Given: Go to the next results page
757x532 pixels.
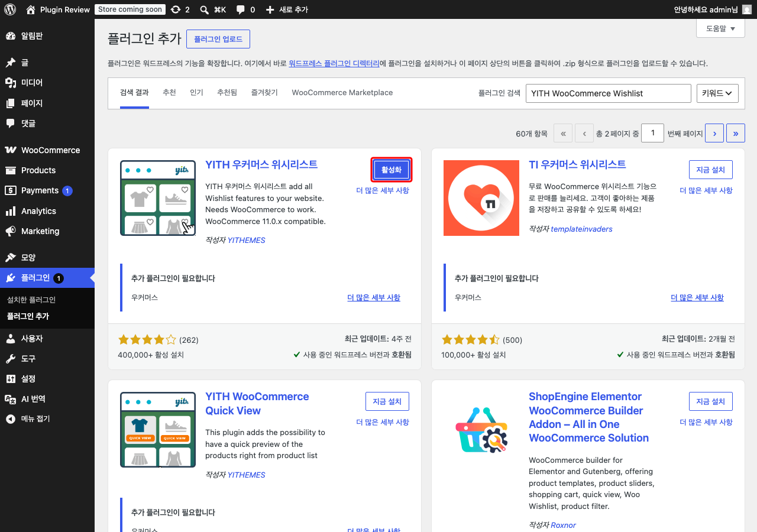Looking at the screenshot, I should [x=714, y=134].
